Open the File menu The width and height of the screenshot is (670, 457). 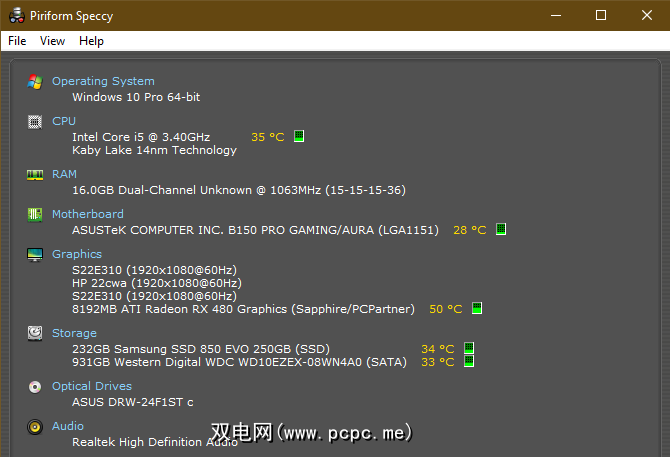click(x=17, y=41)
